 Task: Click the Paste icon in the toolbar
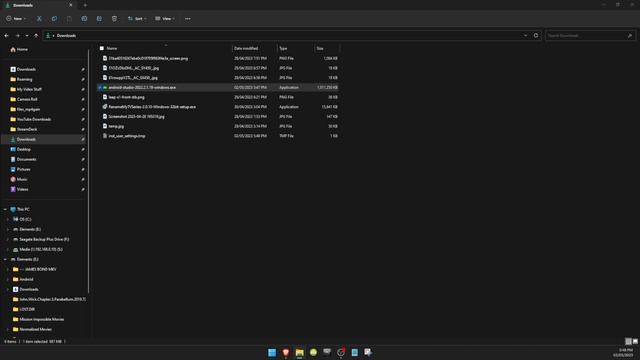click(x=69, y=19)
